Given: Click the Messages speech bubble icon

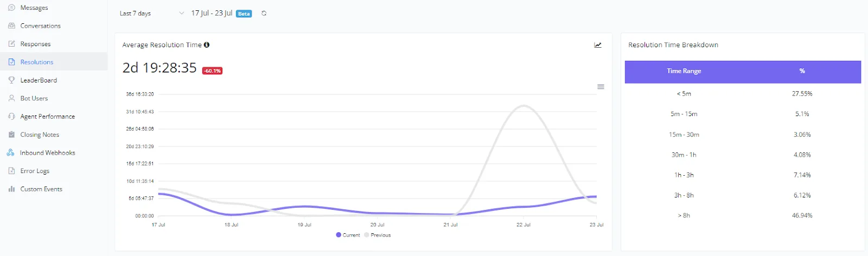Looking at the screenshot, I should tap(11, 8).
